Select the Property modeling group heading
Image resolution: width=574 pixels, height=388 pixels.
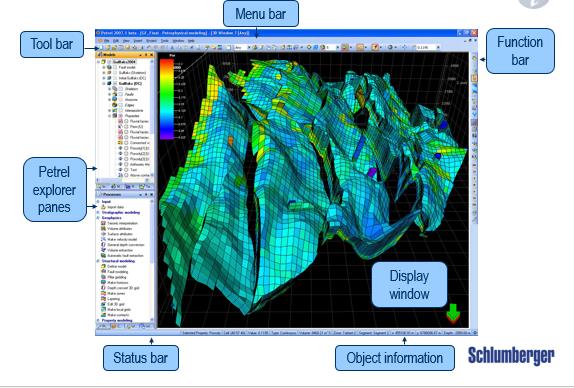pyautogui.click(x=117, y=320)
